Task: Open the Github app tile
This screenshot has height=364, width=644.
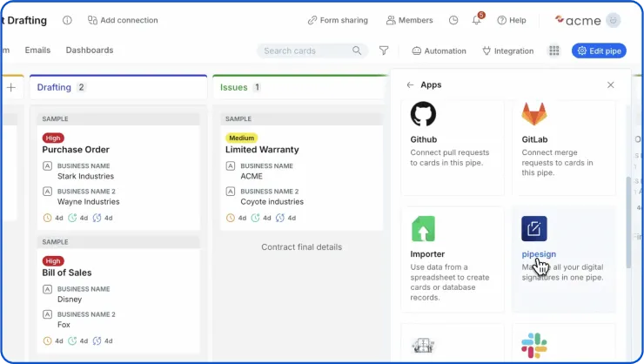Action: [453, 147]
